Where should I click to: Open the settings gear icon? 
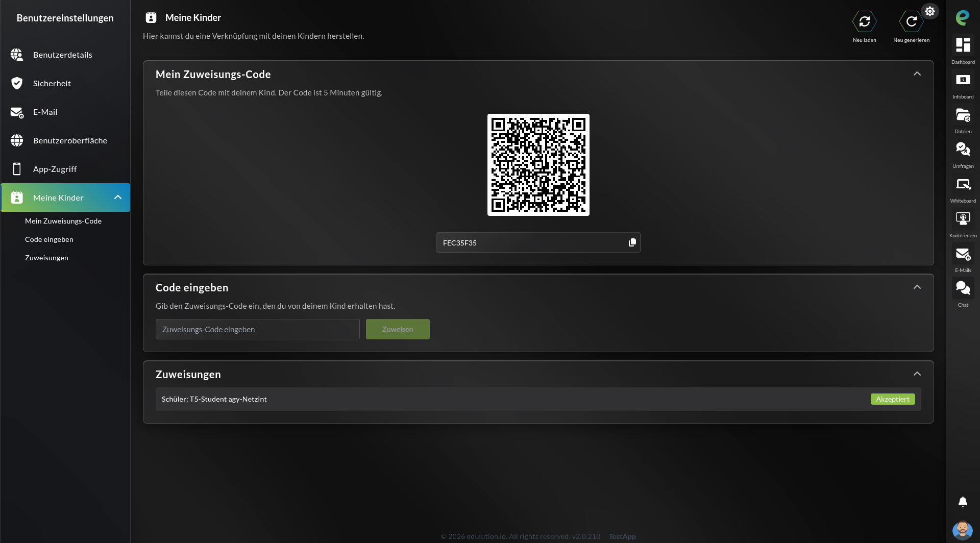[930, 11]
